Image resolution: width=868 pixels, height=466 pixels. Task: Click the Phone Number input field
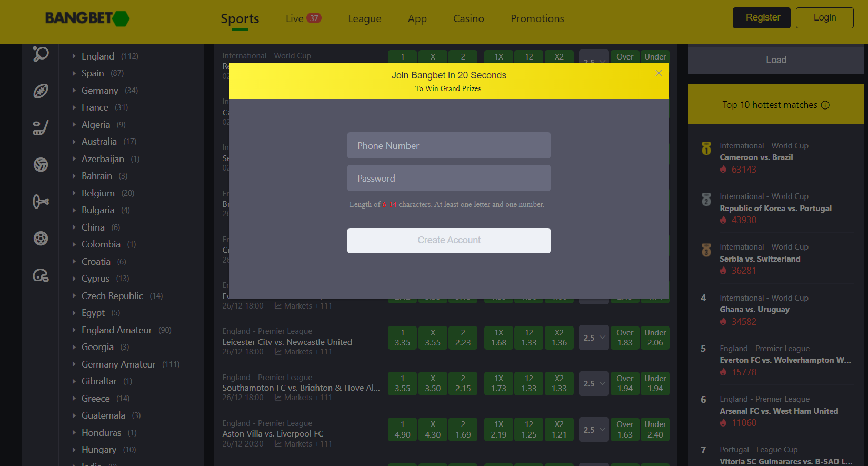coord(449,145)
